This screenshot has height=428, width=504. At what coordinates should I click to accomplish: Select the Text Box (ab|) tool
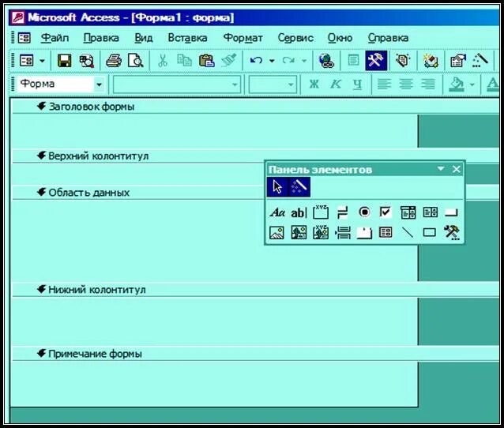299,212
